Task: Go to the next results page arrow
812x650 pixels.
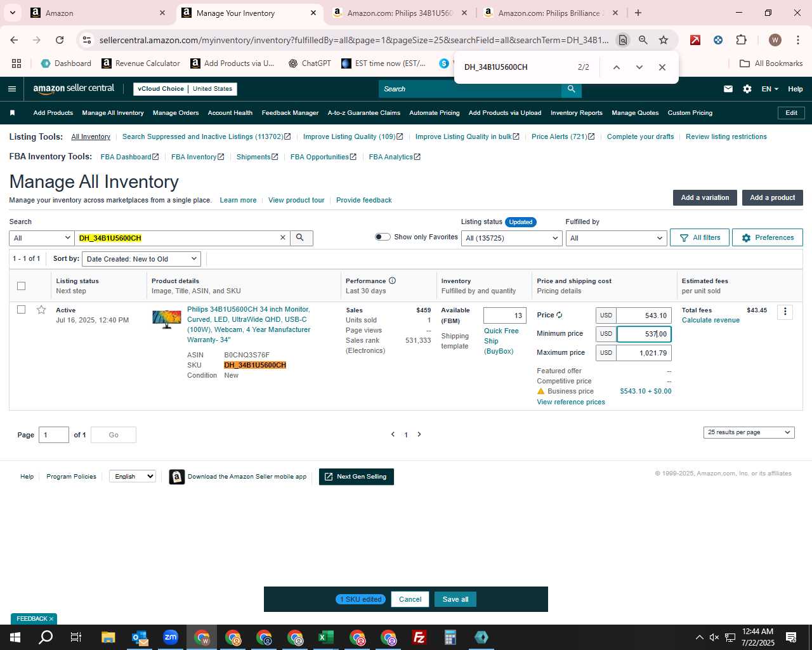Action: tap(419, 434)
